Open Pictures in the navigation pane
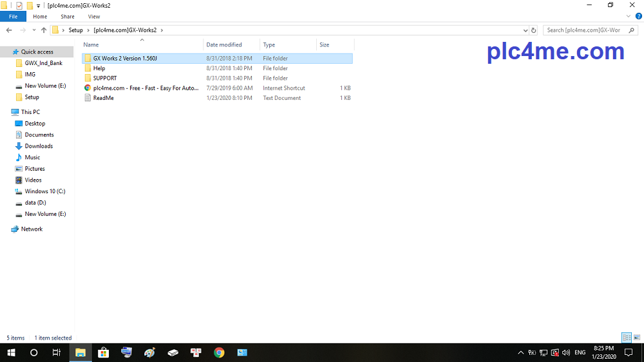Image resolution: width=644 pixels, height=362 pixels. pos(35,169)
